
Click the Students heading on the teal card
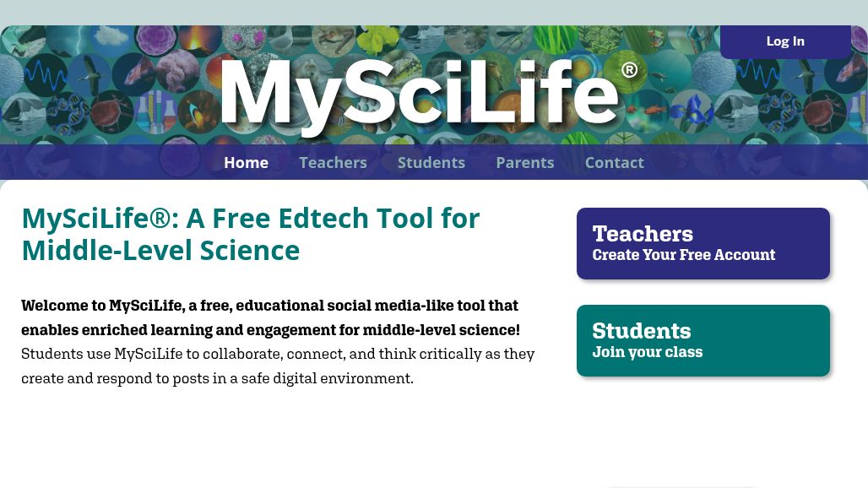pyautogui.click(x=641, y=331)
